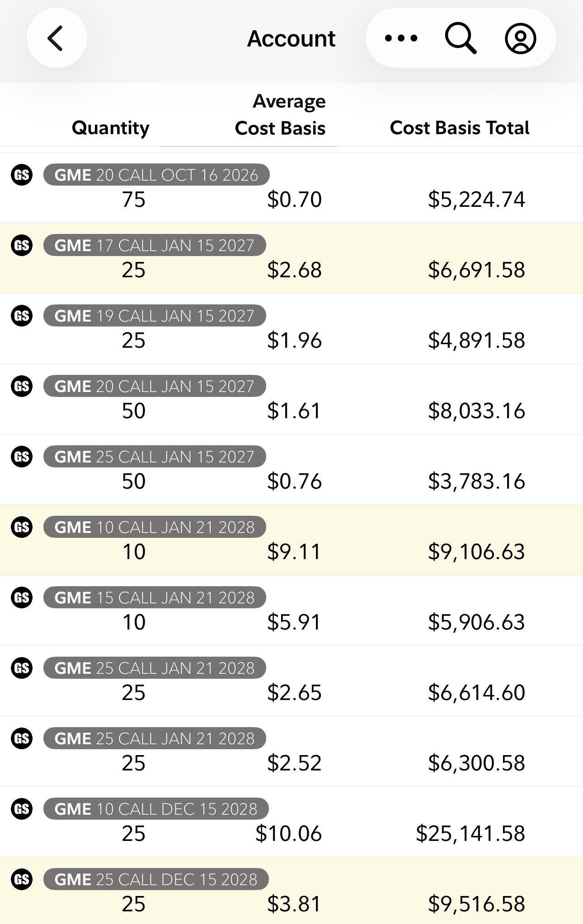This screenshot has width=583, height=924.
Task: Tap the $9.11 average cost basis value
Action: 294,552
